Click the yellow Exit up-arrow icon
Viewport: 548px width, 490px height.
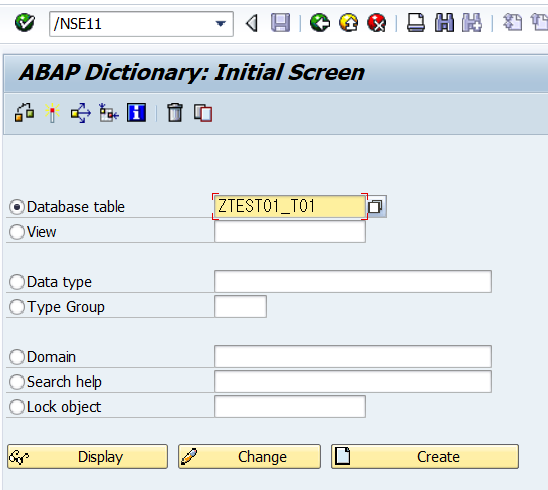[x=348, y=23]
